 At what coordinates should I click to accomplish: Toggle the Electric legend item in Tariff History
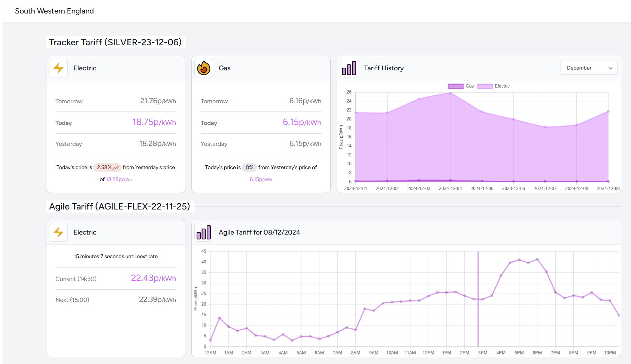494,86
